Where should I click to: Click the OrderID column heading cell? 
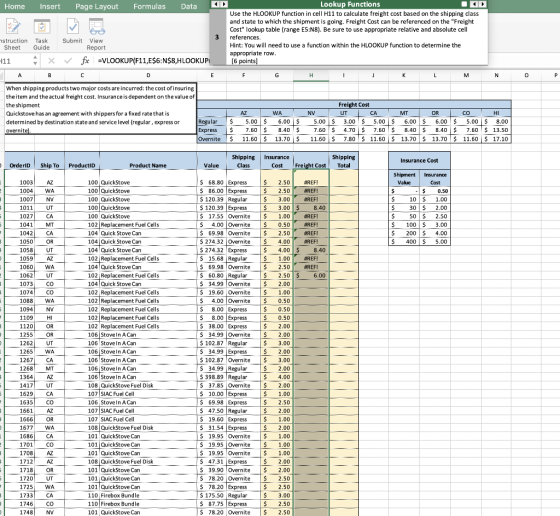pos(20,161)
